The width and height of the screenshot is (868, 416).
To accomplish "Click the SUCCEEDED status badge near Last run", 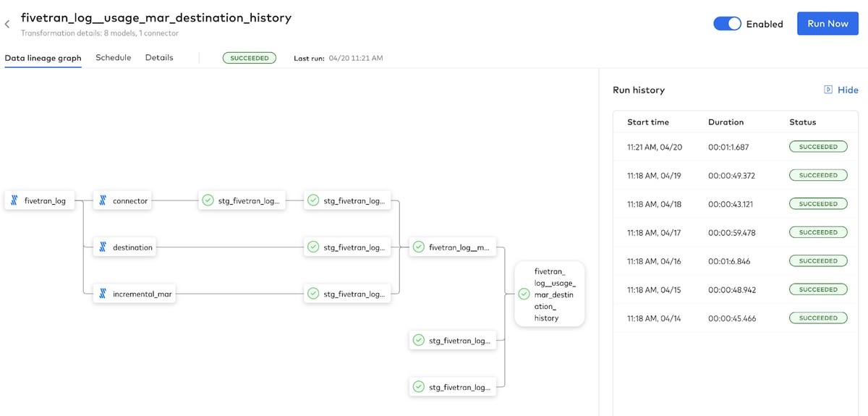I will (x=250, y=58).
